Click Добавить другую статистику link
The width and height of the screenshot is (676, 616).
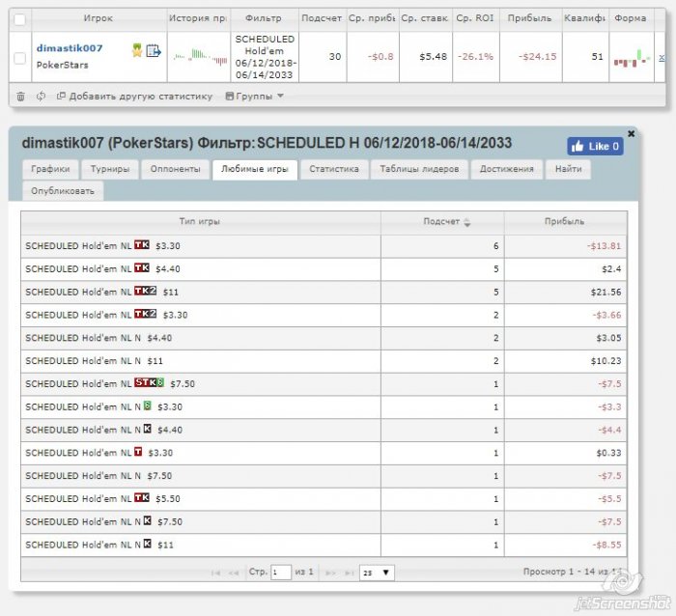(134, 96)
